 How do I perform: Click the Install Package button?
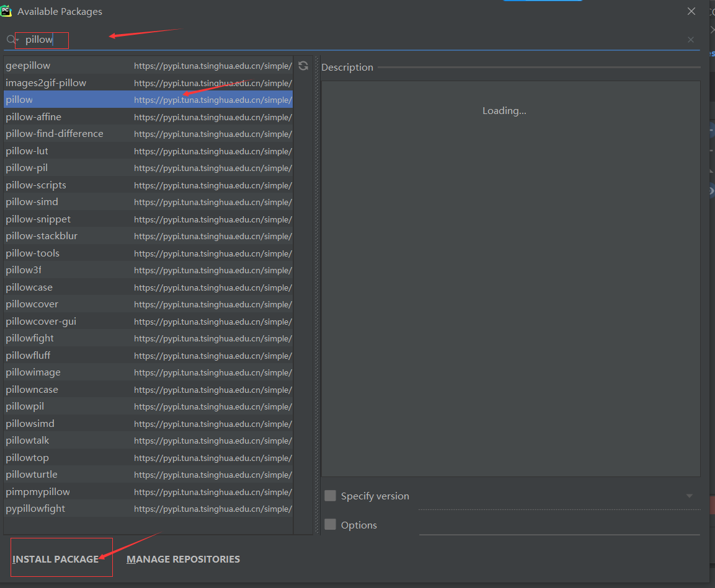56,559
